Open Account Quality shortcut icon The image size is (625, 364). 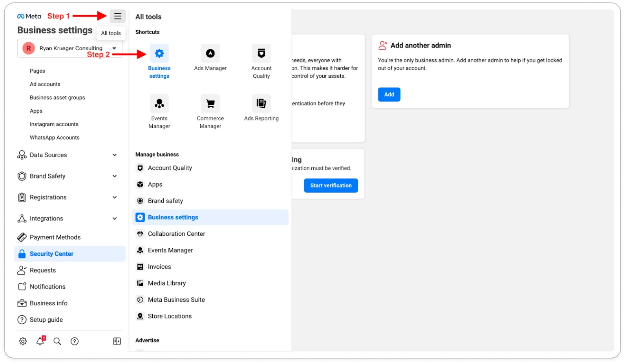tap(261, 53)
